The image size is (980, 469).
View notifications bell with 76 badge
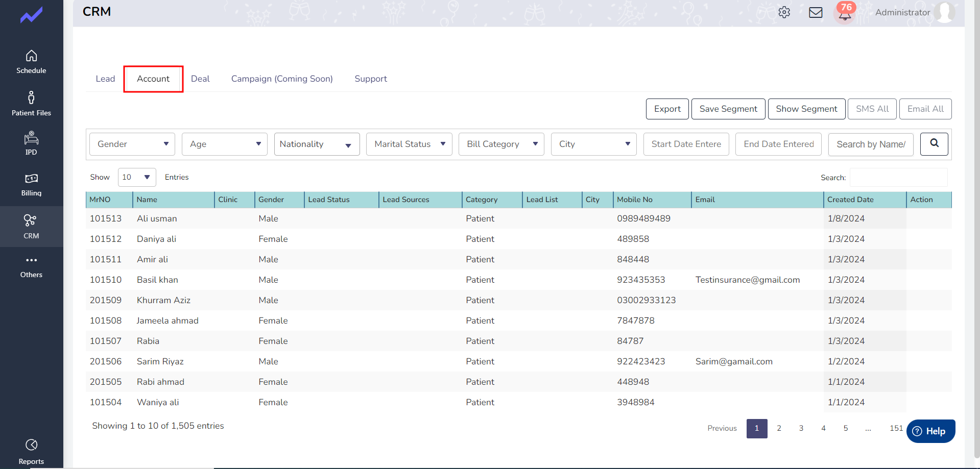coord(845,12)
